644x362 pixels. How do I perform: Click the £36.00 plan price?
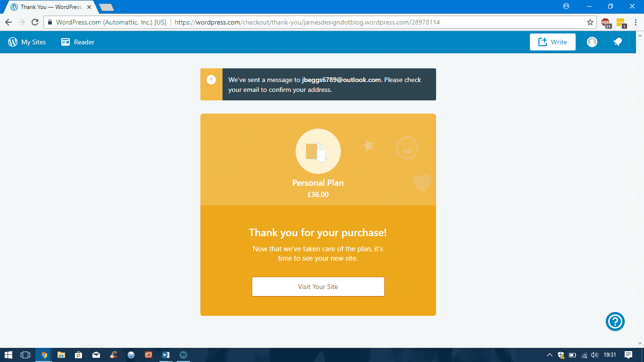[318, 194]
